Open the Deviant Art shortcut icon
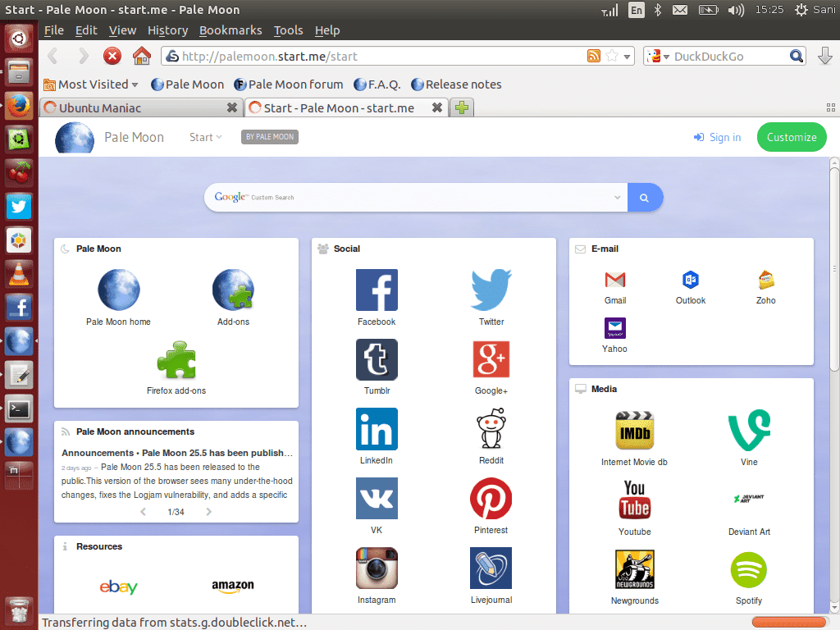 coord(749,499)
